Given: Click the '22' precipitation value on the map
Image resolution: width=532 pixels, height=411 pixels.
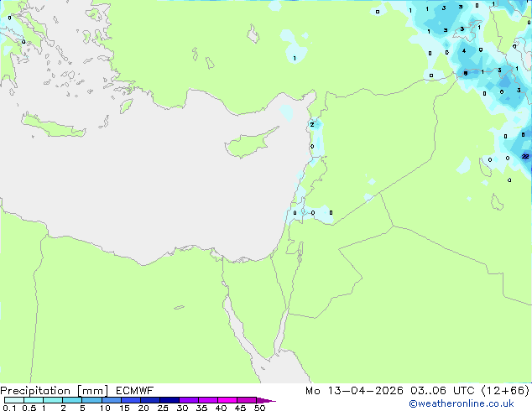Looking at the screenshot, I should click(x=525, y=156).
